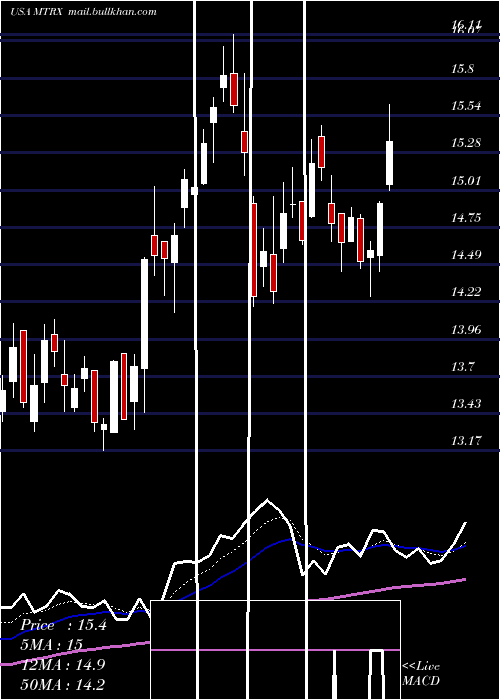The image size is (500, 700).
Task: Click the 13.43 price level value
Action: (x=466, y=404)
